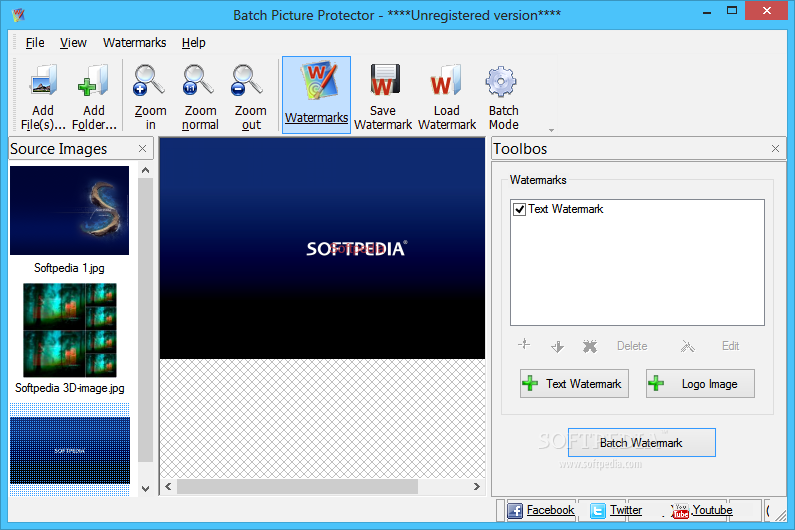
Task: Click the Edit text button
Action: point(730,346)
